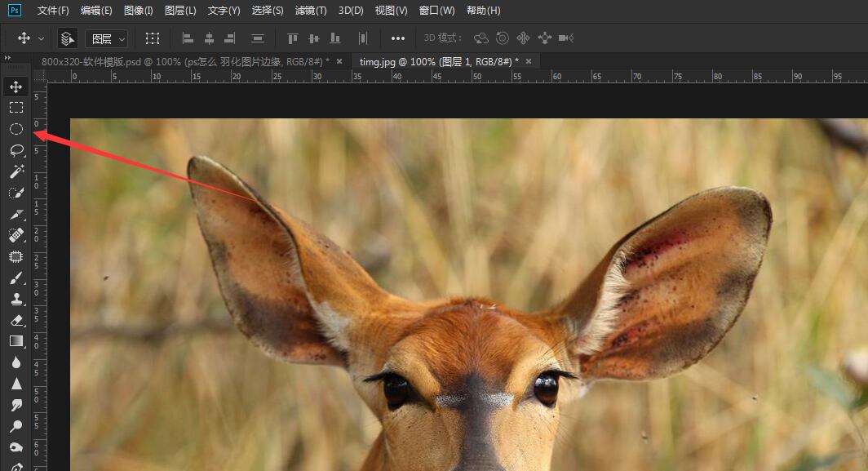
Task: Choose the Gradient tool
Action: (x=16, y=341)
